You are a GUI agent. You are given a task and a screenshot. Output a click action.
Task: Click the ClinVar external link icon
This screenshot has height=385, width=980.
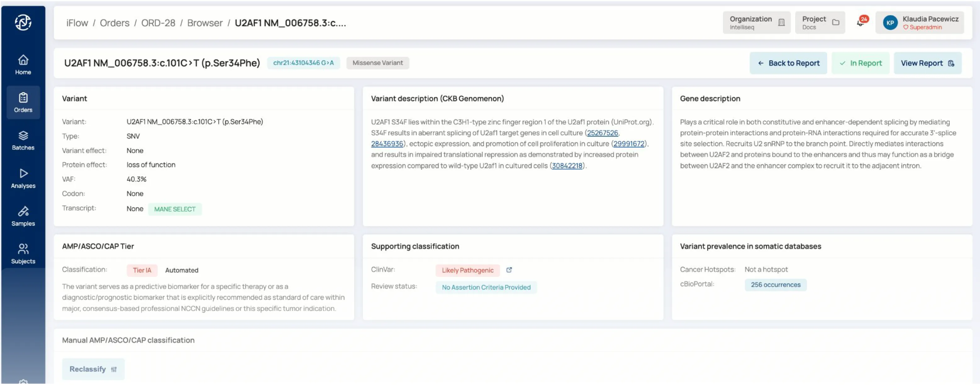tap(509, 270)
